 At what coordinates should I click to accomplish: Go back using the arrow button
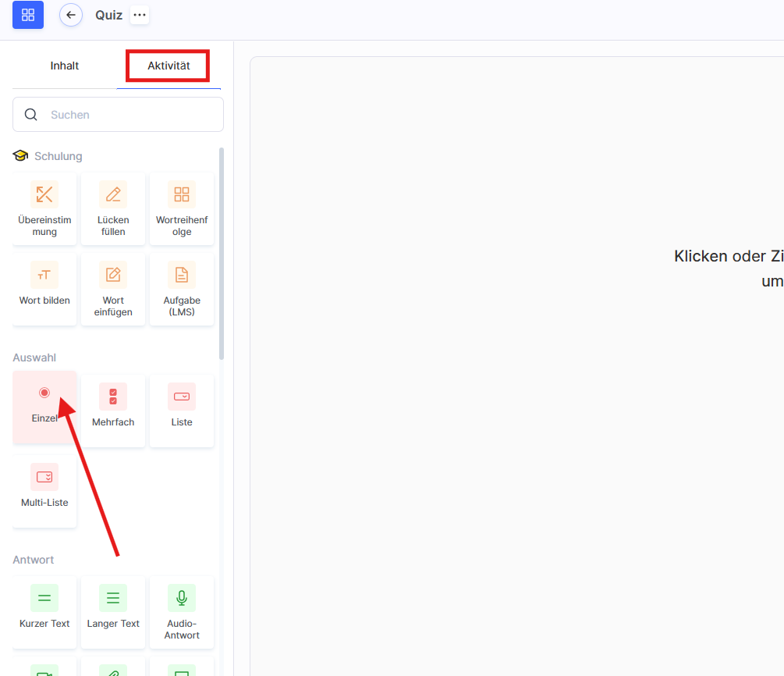click(71, 15)
